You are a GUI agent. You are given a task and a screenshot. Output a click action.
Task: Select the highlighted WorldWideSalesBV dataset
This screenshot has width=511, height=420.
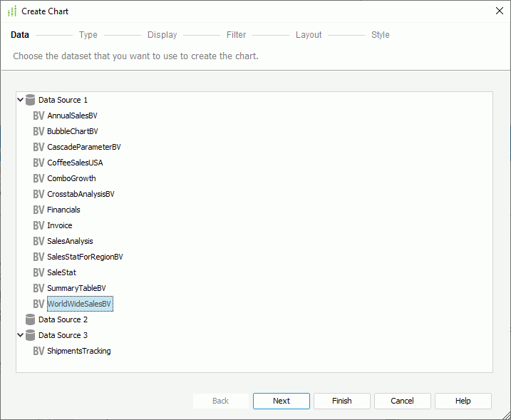80,304
